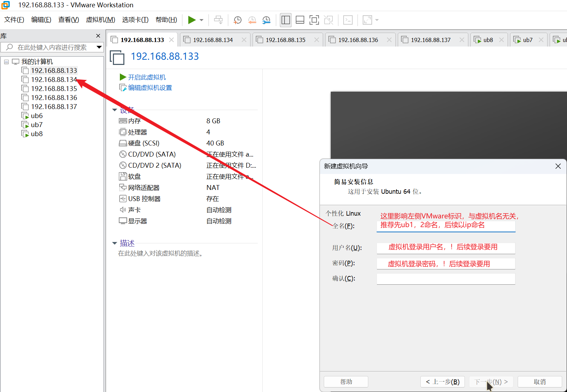This screenshot has height=392, width=567.
Task: Open the 查看(V) menu
Action: 68,20
